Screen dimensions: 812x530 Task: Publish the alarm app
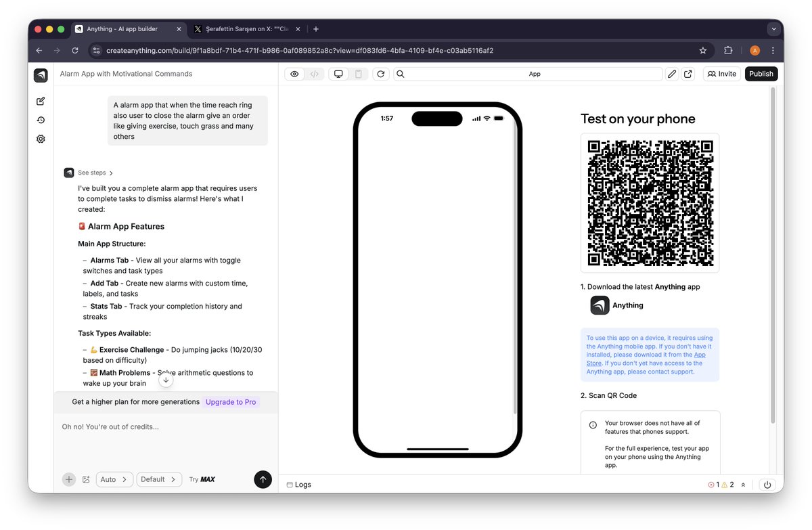[761, 74]
